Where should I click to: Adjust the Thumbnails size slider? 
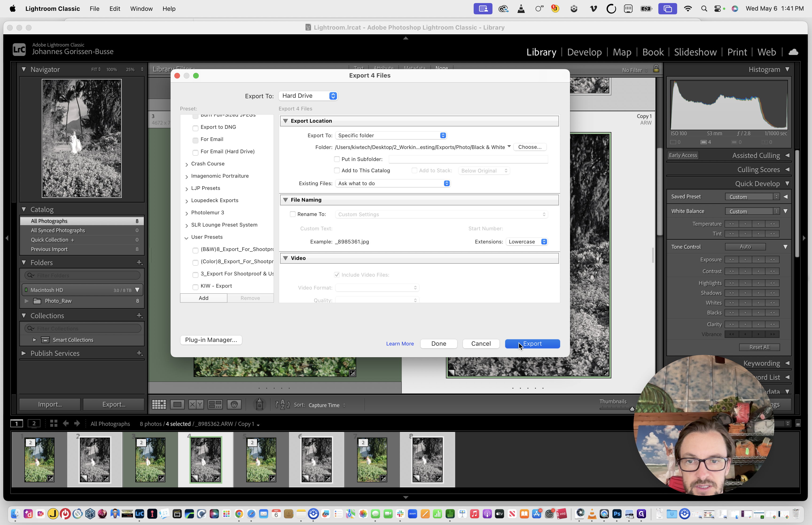coord(632,409)
